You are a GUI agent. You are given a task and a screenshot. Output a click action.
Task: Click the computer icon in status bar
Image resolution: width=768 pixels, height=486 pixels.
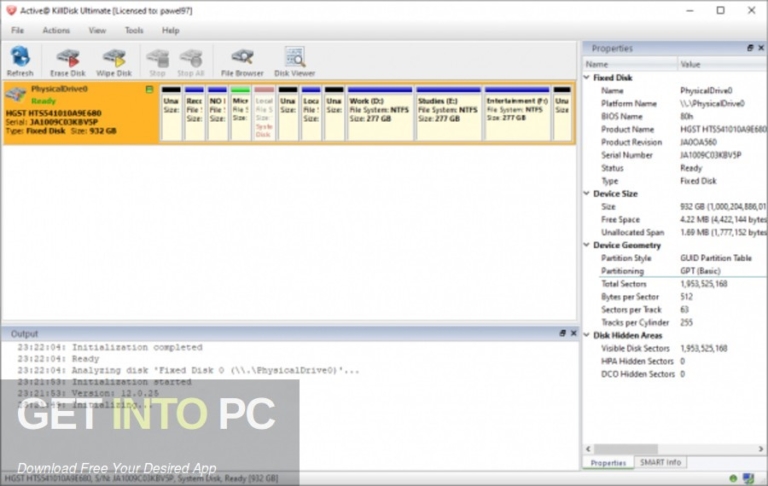click(x=748, y=478)
